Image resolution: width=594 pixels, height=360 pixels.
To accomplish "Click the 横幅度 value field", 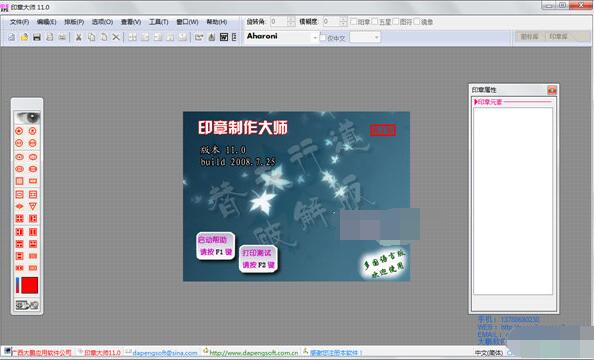I will (330, 22).
